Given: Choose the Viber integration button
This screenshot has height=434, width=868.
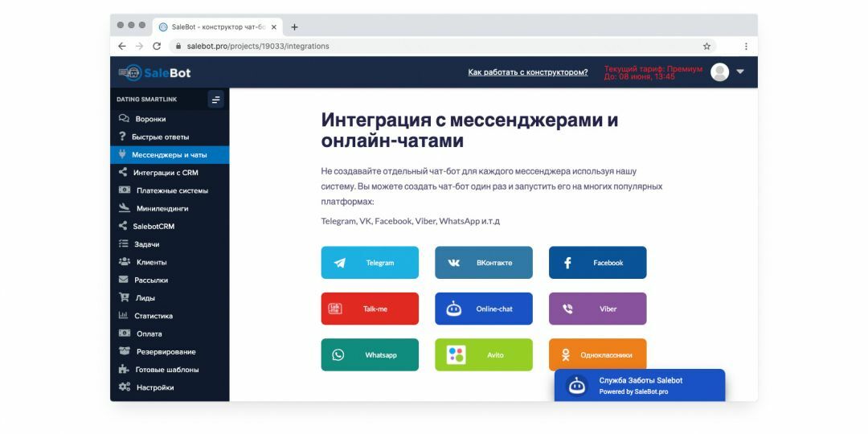Looking at the screenshot, I should coord(598,309).
